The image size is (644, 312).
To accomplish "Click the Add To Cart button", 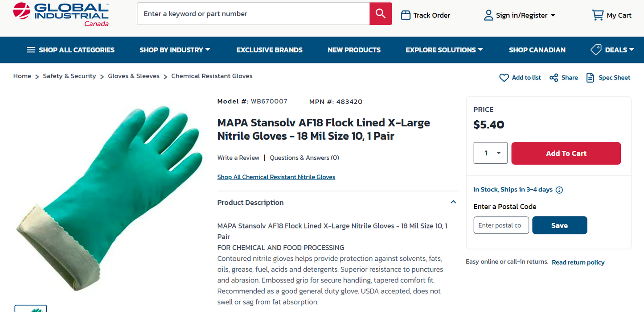I will click(566, 153).
